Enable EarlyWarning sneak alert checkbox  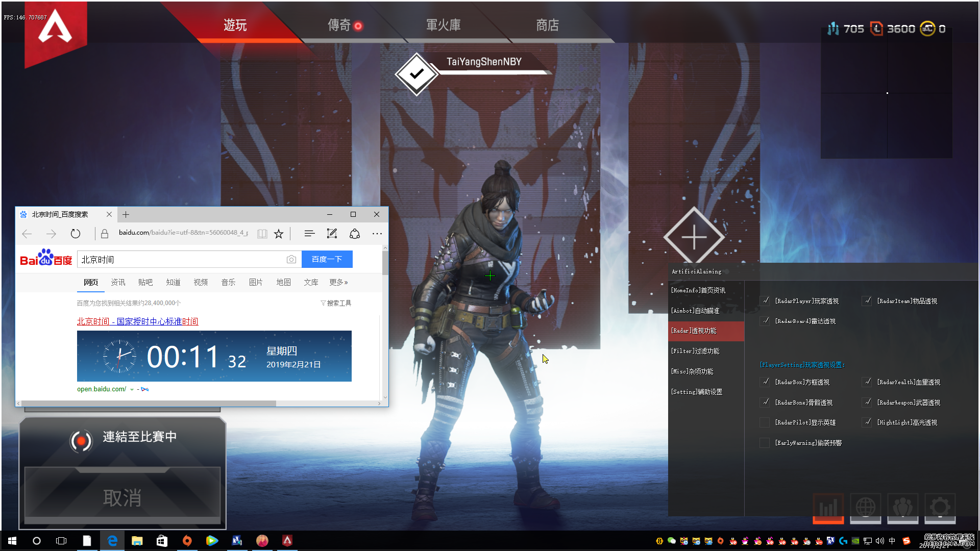point(765,443)
